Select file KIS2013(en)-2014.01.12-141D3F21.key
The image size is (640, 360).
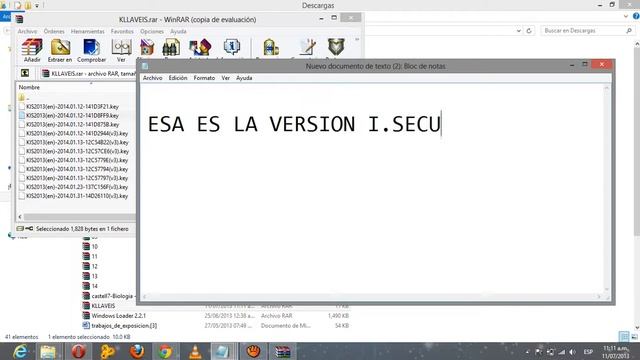[x=69, y=107]
